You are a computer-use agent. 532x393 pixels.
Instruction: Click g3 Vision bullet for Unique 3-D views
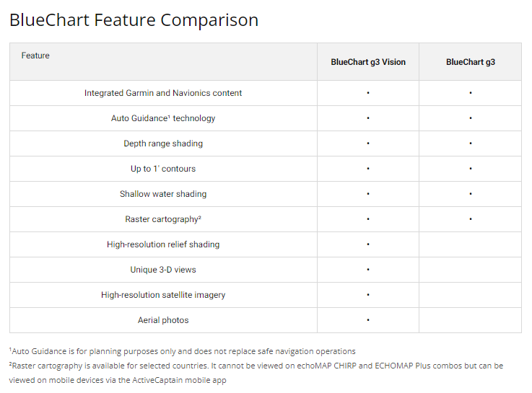pyautogui.click(x=368, y=270)
